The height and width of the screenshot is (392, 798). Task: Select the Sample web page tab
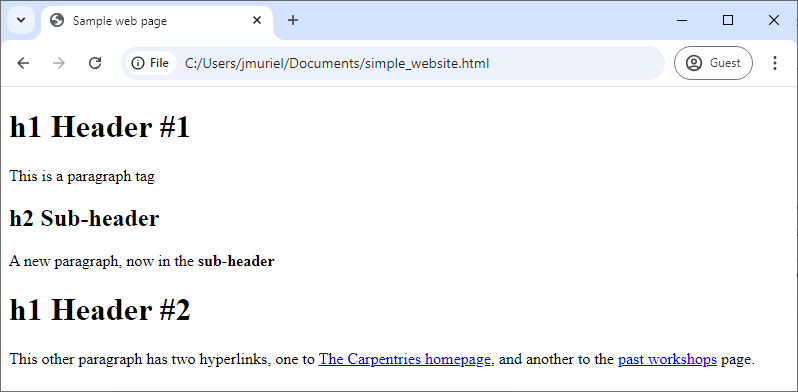point(157,21)
